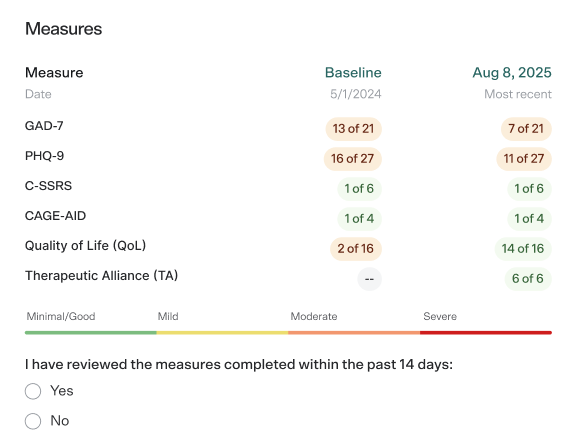The height and width of the screenshot is (447, 574).
Task: Click the empty Therapeutic Alliance baseline dash badge
Action: 369,279
